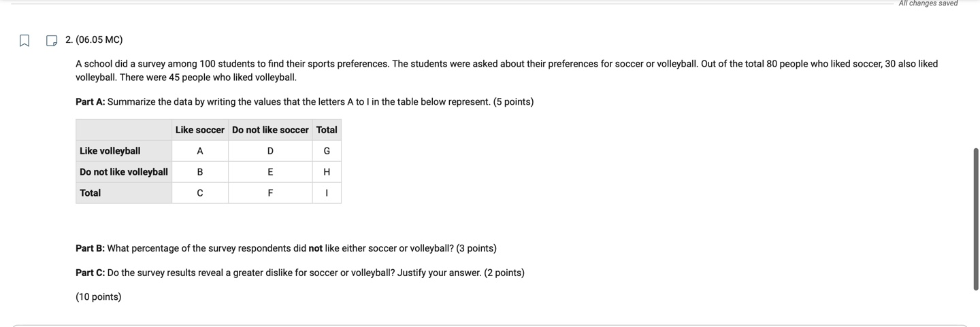Select cell E in the table
The image size is (980, 327).
270,172
